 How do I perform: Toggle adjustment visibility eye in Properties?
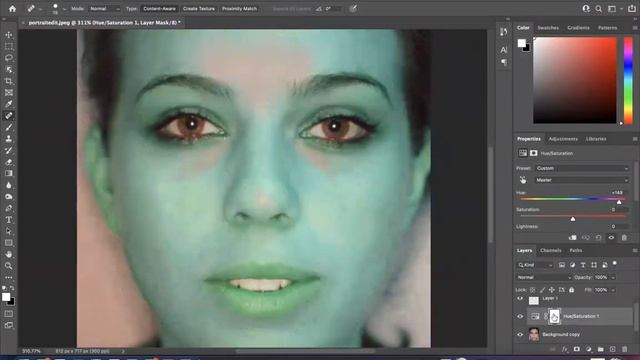pos(611,238)
